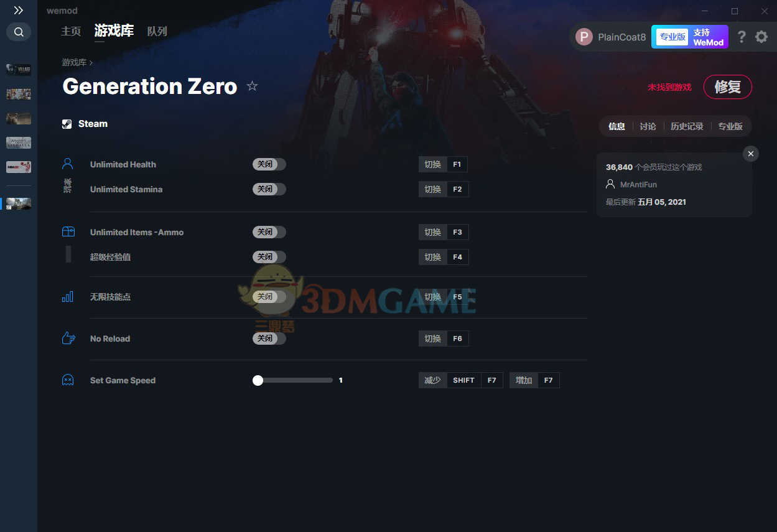Click the player category icon beside Unlimited Health
777x532 pixels.
pyautogui.click(x=68, y=164)
